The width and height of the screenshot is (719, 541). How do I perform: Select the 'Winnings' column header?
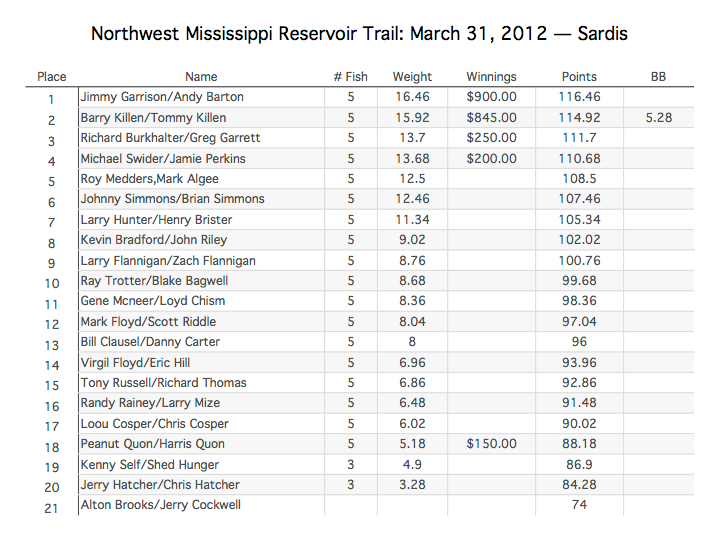pos(492,77)
